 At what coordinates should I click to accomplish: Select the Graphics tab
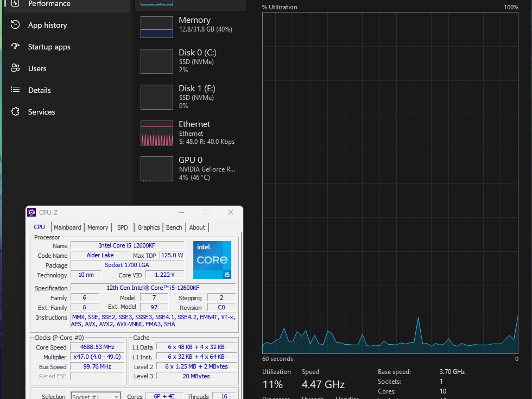148,227
